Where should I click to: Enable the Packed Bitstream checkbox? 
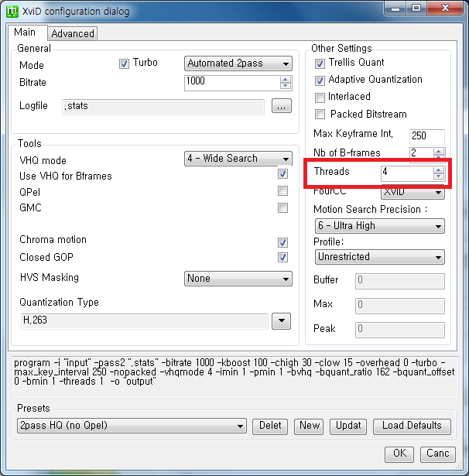click(320, 115)
